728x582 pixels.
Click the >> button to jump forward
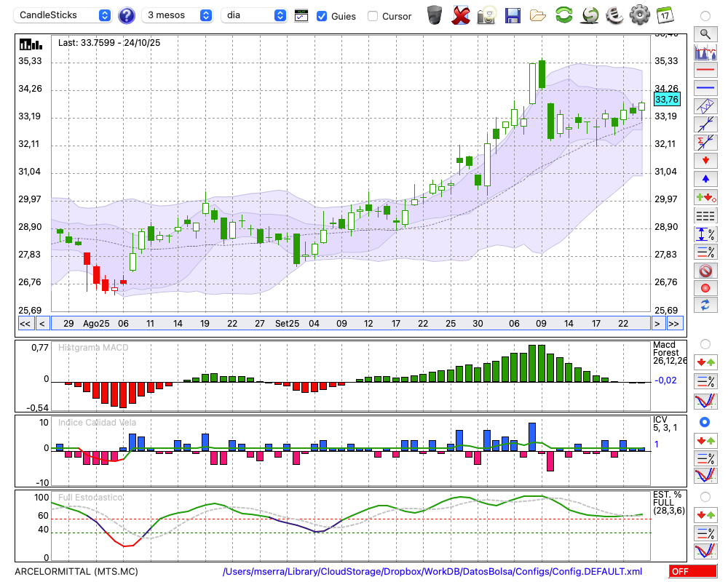tap(674, 324)
